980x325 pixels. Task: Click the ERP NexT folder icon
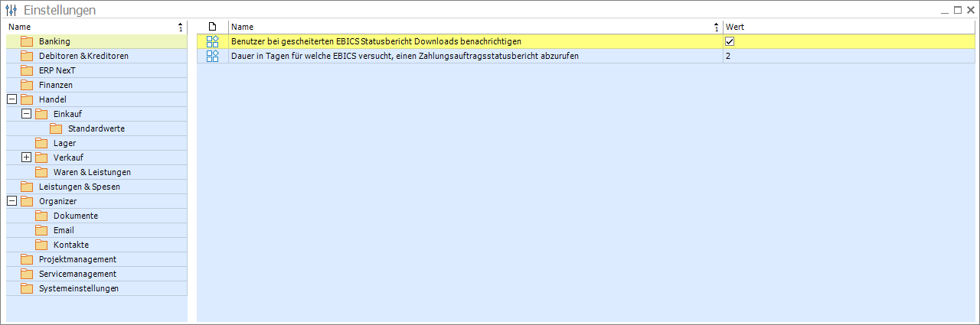coord(27,70)
